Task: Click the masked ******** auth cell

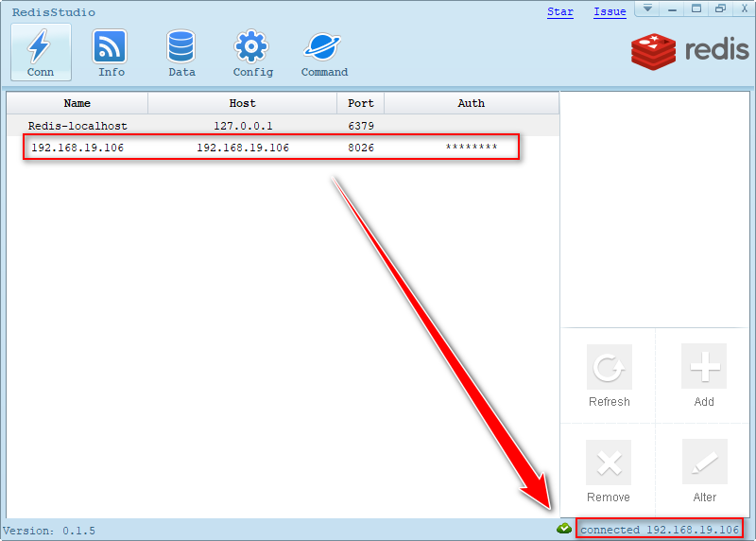Action: (471, 147)
